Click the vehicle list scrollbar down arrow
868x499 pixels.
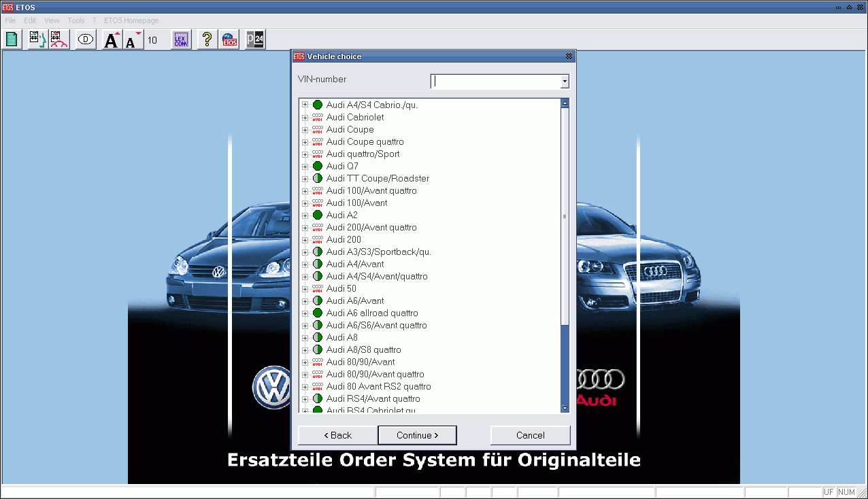565,408
